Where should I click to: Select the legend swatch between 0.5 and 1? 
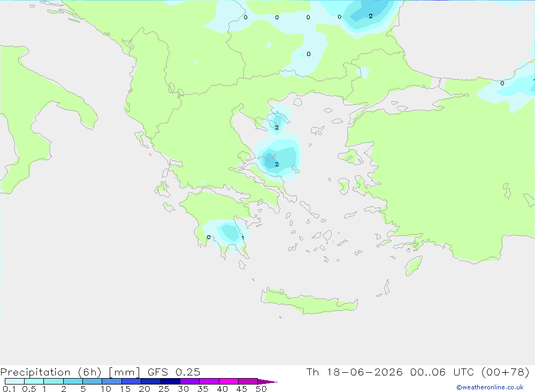pyautogui.click(x=34, y=381)
